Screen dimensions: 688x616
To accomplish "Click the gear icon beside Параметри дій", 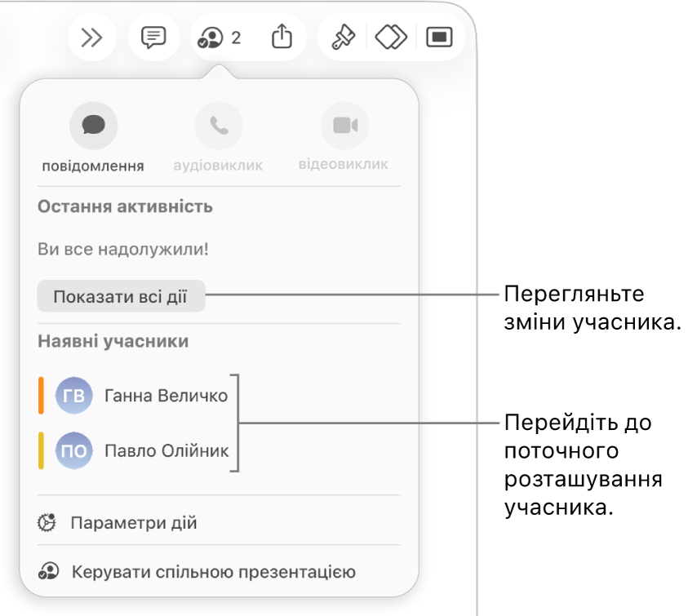I will click(47, 522).
